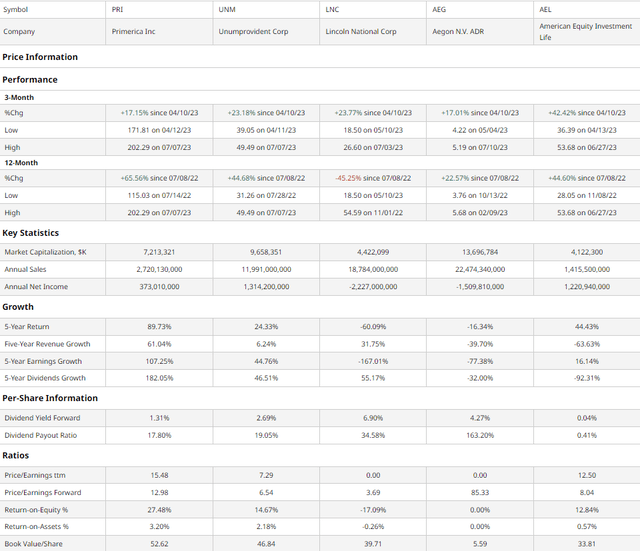Click +17.15% since 04/10/23 cell
The height and width of the screenshot is (551, 640).
(x=159, y=113)
